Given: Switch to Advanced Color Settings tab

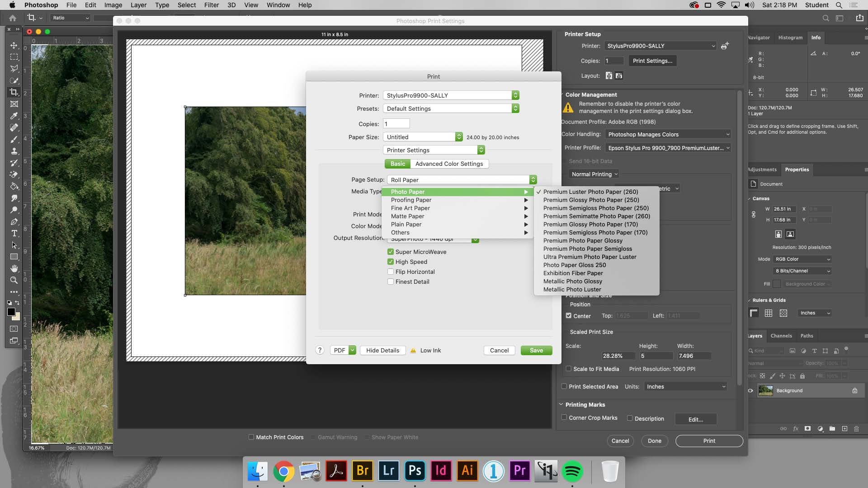Looking at the screenshot, I should point(449,164).
